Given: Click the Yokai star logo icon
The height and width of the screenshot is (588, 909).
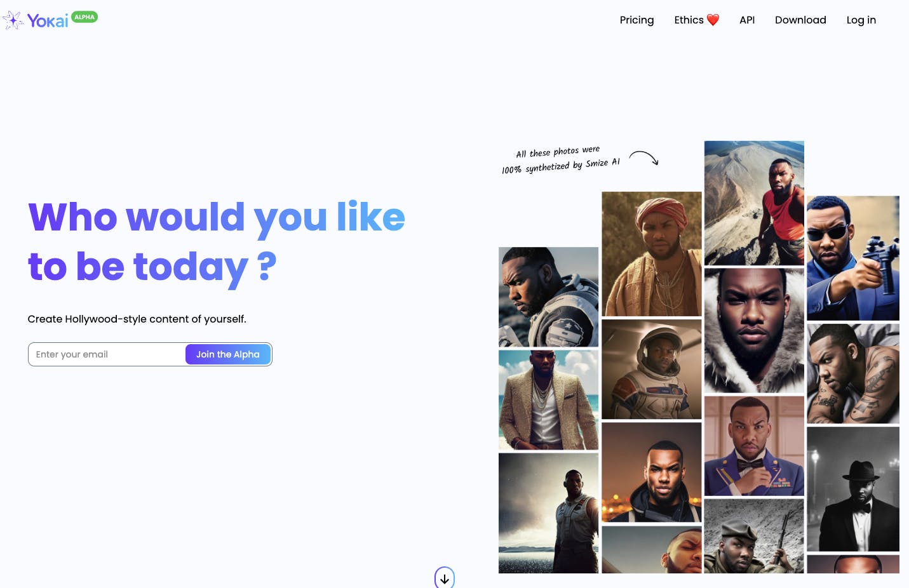Looking at the screenshot, I should coord(13,20).
